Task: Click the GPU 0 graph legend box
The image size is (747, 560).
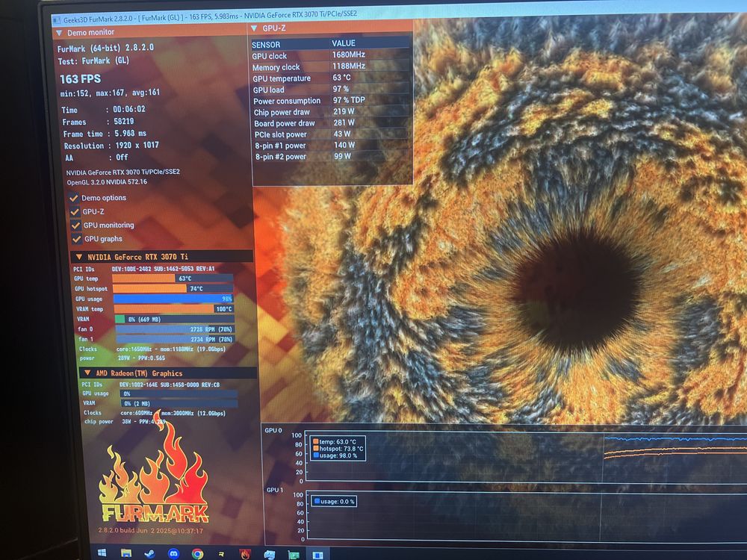Action: (338, 449)
